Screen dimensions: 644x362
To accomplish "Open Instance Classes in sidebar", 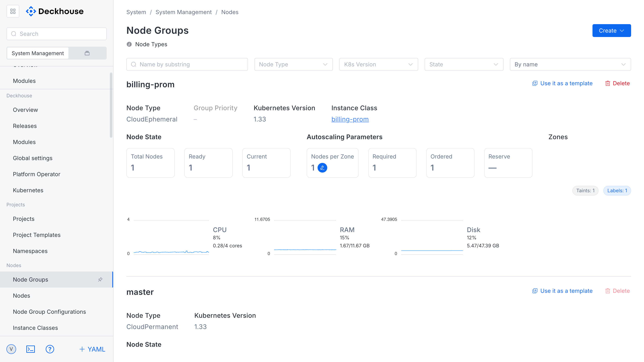I will 57,328.
